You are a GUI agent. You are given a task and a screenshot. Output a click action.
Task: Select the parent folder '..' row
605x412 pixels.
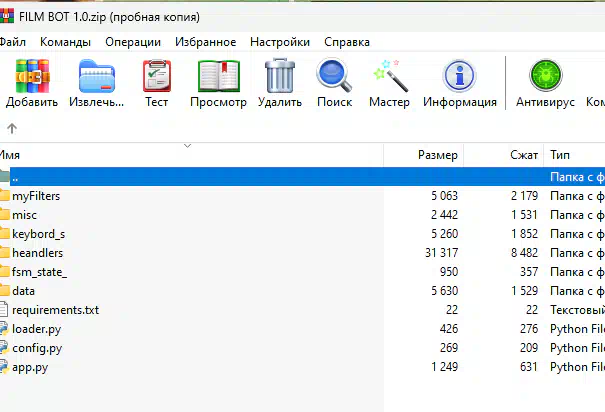coord(302,177)
